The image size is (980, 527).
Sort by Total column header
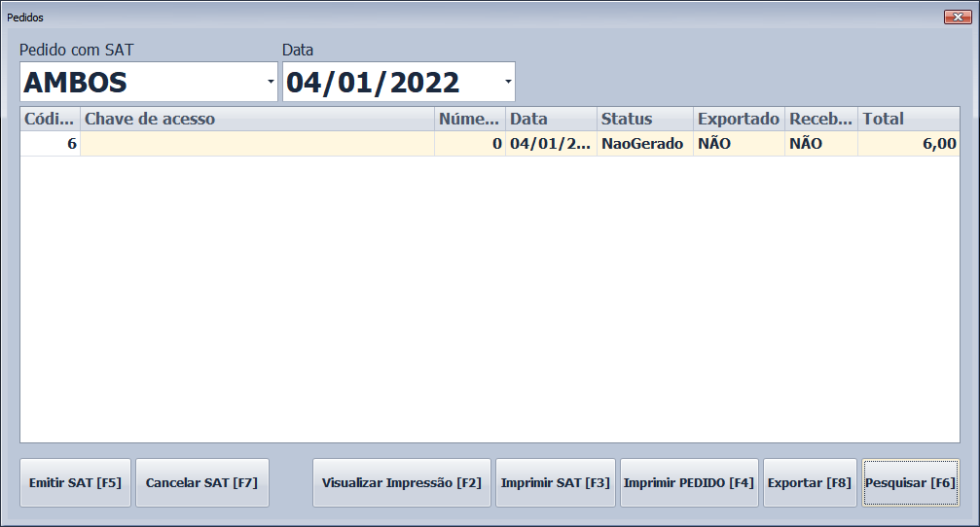click(x=908, y=119)
